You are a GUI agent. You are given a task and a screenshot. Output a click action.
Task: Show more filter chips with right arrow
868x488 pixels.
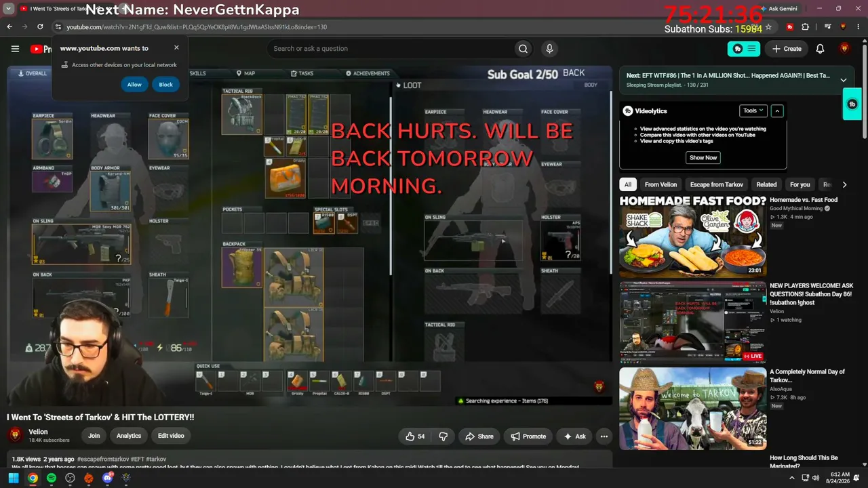[x=844, y=184]
